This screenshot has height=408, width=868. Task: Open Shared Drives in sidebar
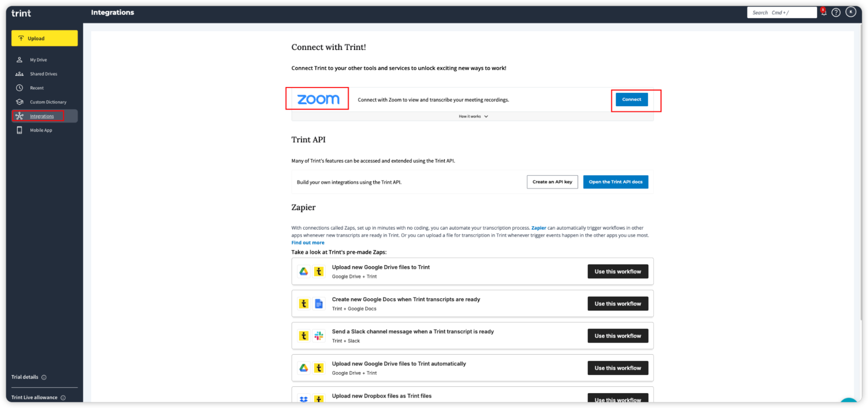(43, 74)
